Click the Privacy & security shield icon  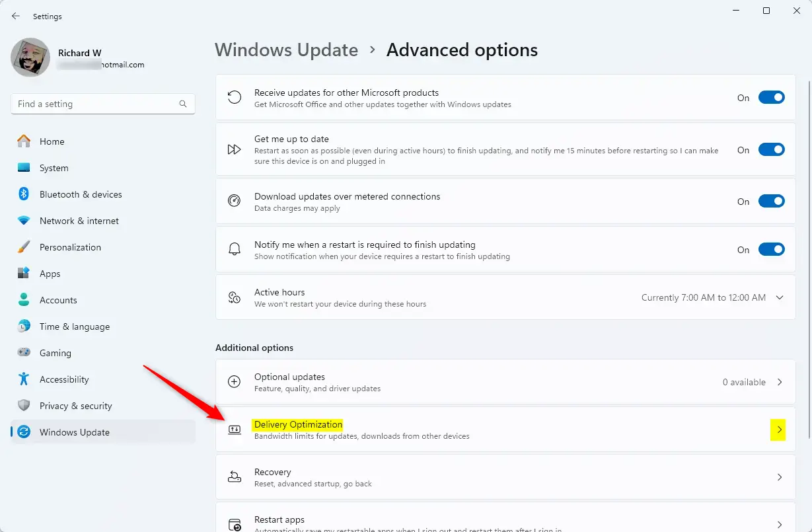(x=24, y=406)
